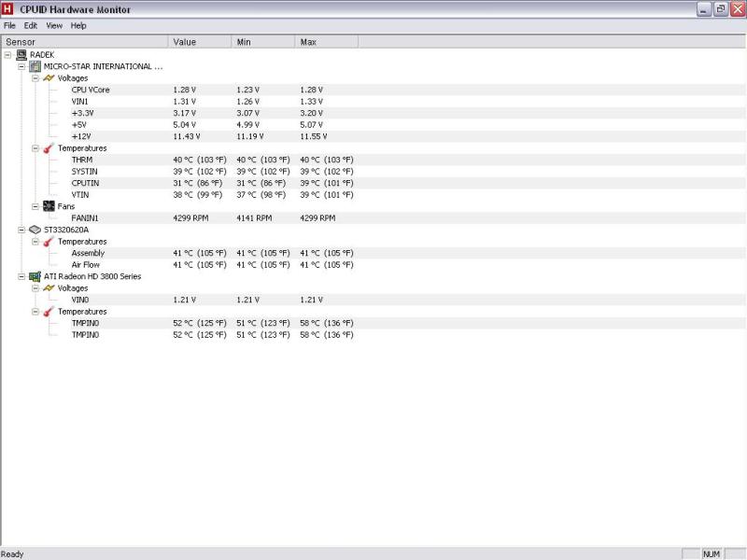Click the Min column header
The width and height of the screenshot is (747, 560).
pos(263,42)
